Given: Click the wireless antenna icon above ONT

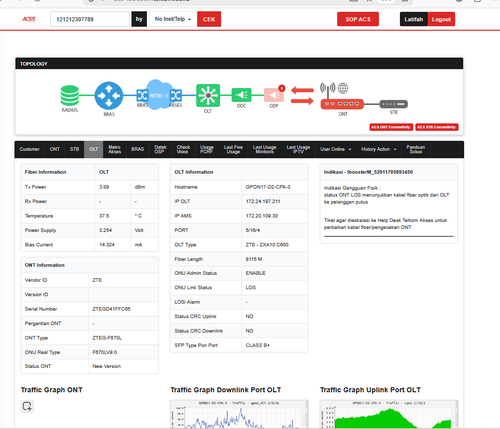Looking at the screenshot, I should point(327,89).
